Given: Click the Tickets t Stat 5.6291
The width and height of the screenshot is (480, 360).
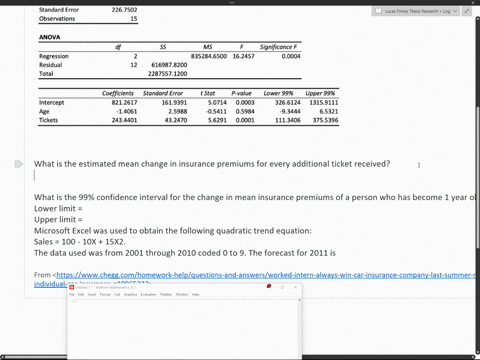Looking at the screenshot, I should point(217,120).
